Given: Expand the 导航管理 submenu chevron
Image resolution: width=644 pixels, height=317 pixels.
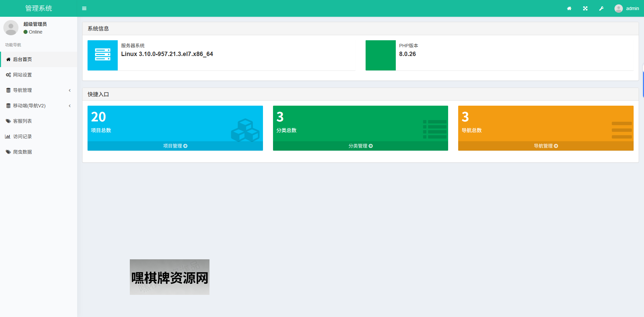Looking at the screenshot, I should click(70, 90).
